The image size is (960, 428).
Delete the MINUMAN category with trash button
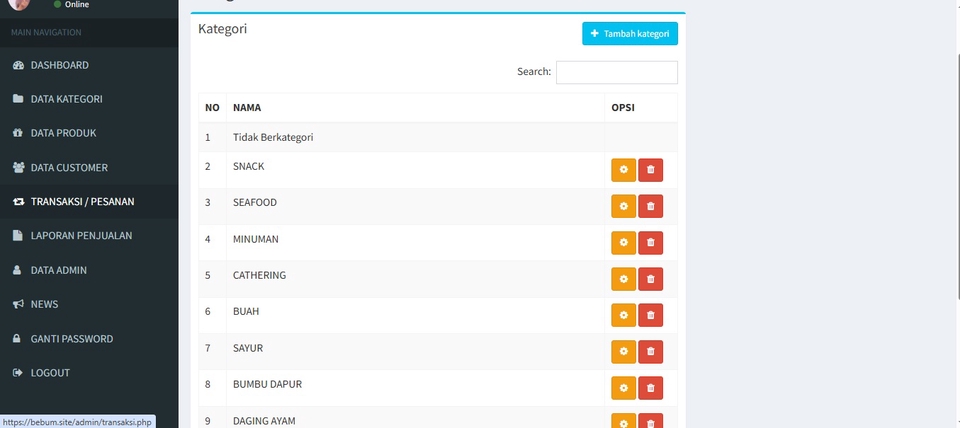[650, 242]
